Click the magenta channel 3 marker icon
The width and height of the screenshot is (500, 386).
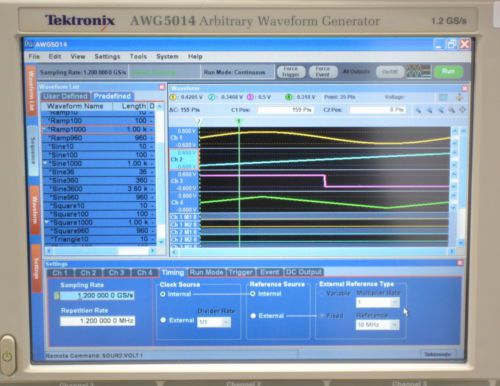[x=250, y=97]
